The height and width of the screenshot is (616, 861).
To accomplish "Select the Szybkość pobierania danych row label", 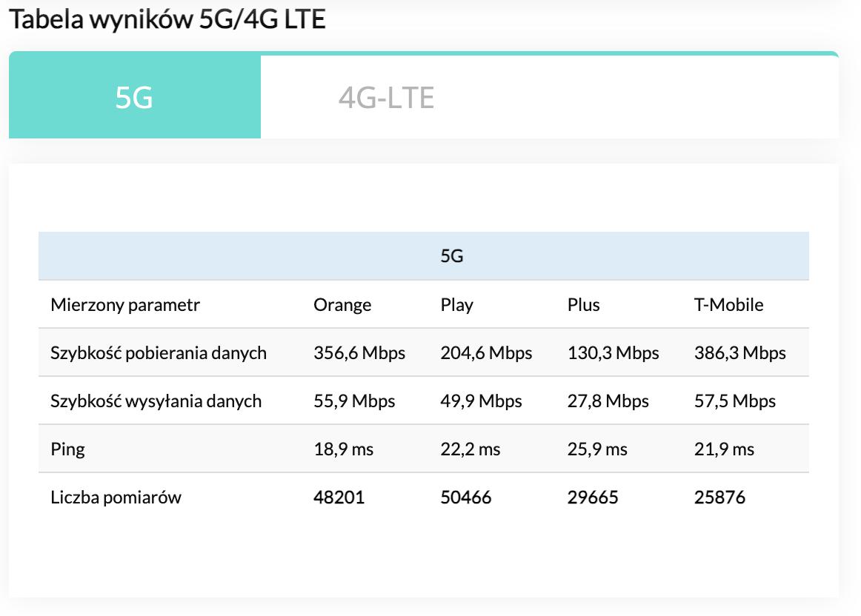I will tap(158, 352).
